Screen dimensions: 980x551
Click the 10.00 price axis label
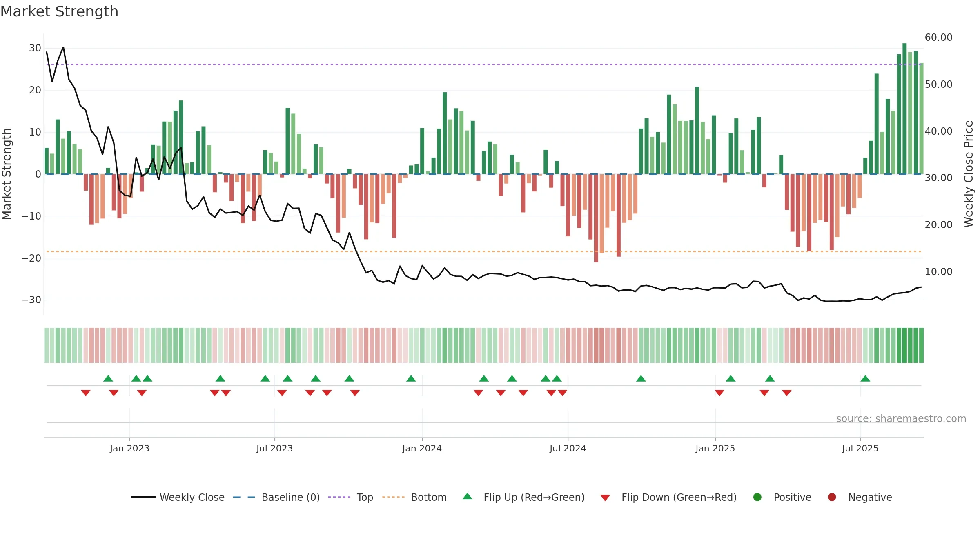click(x=938, y=271)
